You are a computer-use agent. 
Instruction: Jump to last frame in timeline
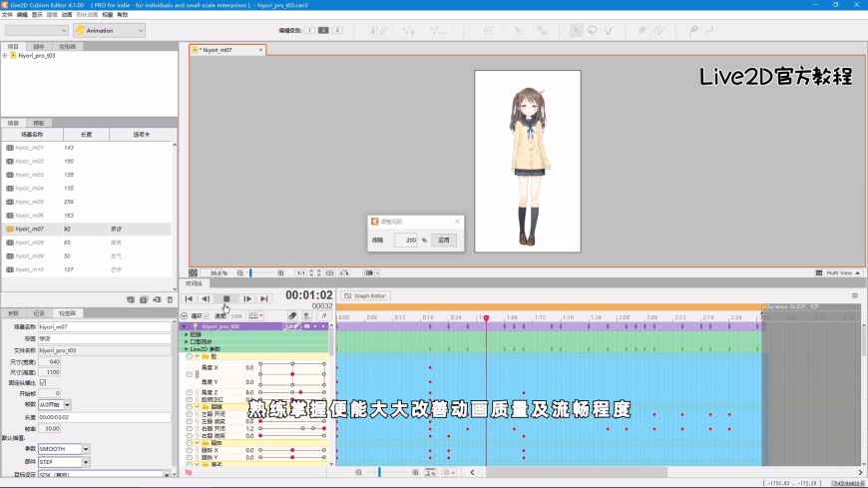coord(264,298)
